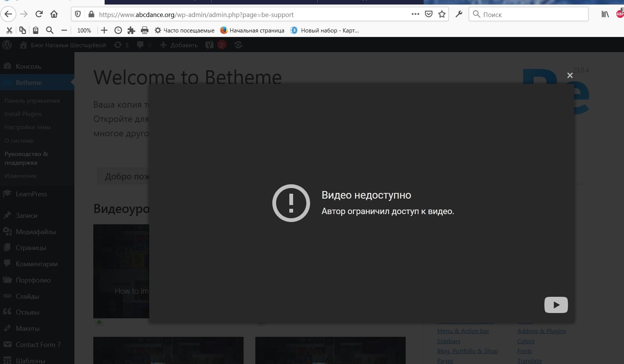
Task: Open Изменения submenu item
Action: 20,176
